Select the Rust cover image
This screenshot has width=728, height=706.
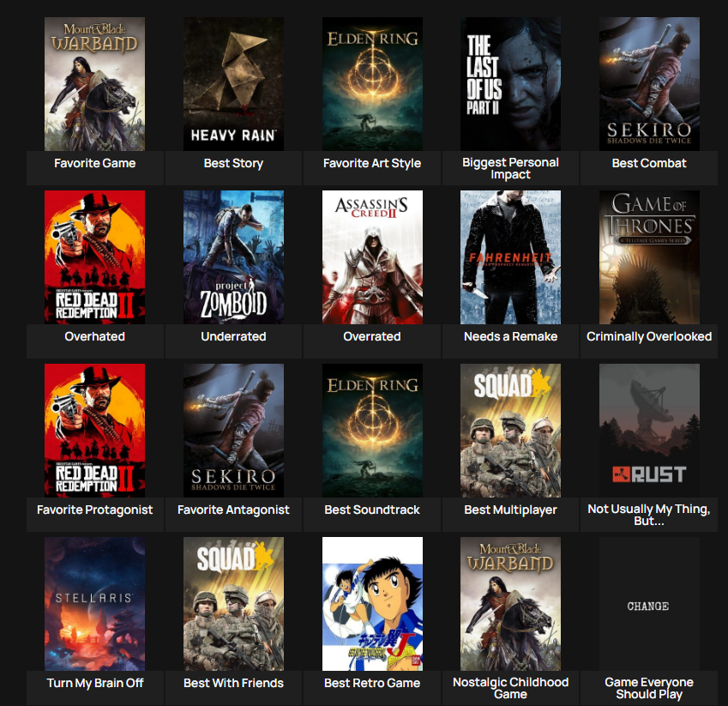(x=649, y=431)
